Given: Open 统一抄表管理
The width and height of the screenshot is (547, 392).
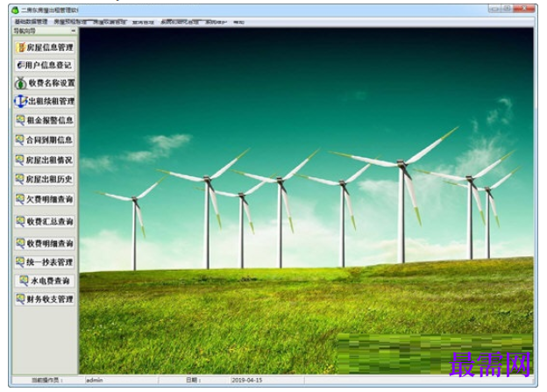Looking at the screenshot, I should click(x=45, y=262).
